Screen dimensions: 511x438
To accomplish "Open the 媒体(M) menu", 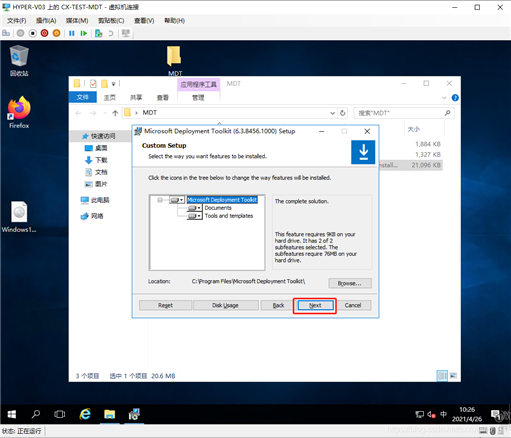I will pos(77,21).
